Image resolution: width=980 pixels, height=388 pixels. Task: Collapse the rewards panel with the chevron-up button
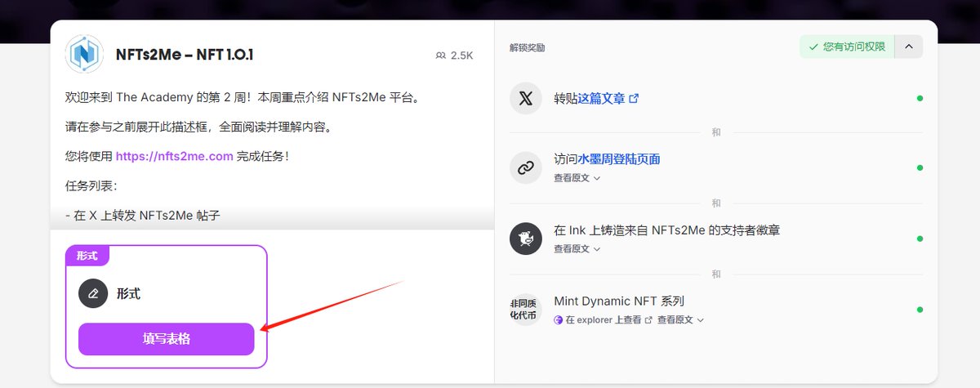909,47
